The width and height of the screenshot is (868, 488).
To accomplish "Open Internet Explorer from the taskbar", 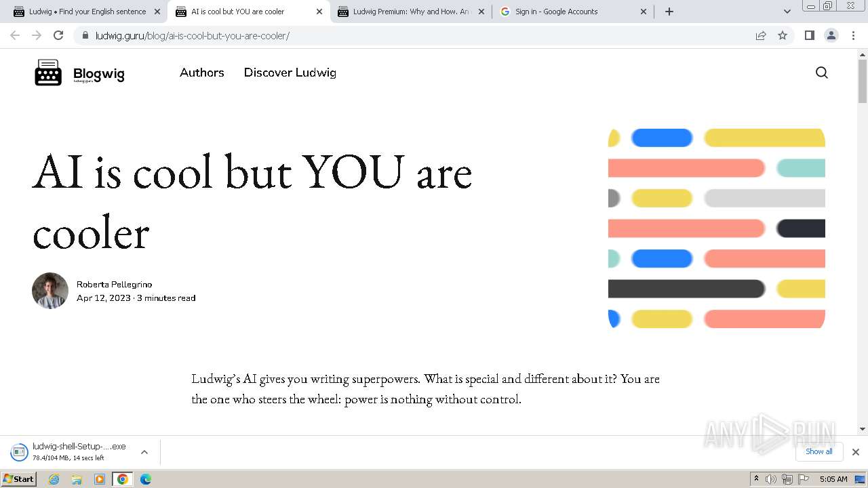I will pyautogui.click(x=54, y=479).
